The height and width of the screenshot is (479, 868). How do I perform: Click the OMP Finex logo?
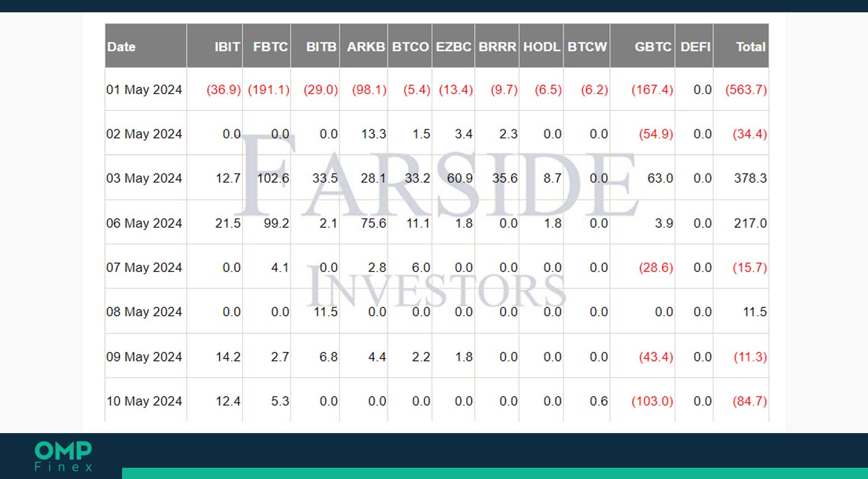(x=63, y=457)
